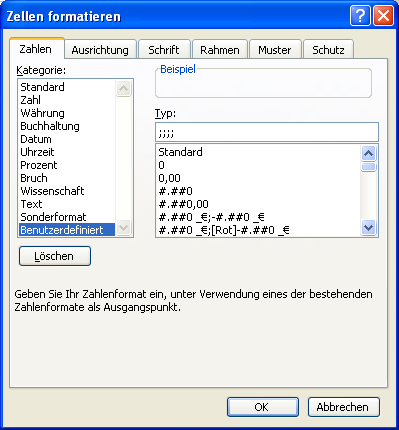The image size is (399, 430).
Task: Click the Löschen button
Action: [x=55, y=256]
